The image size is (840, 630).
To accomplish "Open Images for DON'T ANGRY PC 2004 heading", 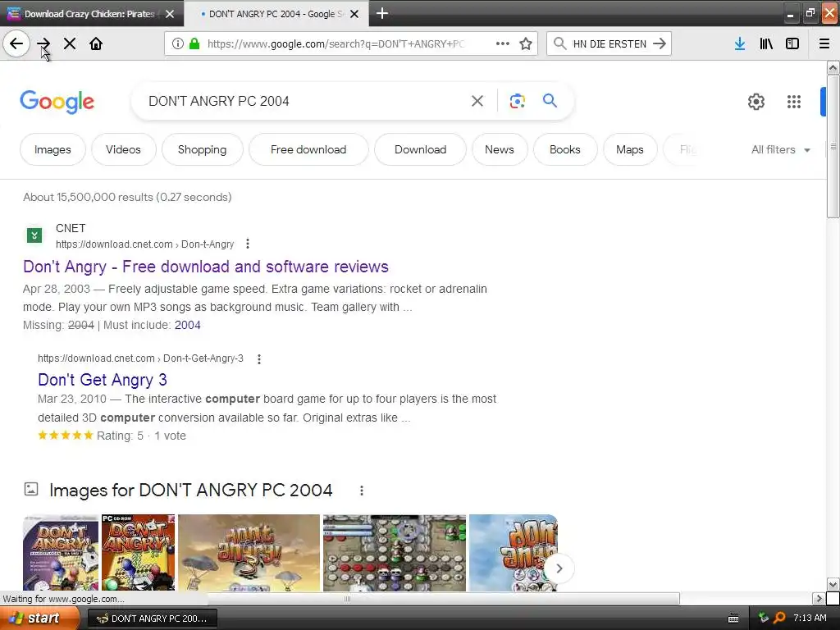I will 190,491.
